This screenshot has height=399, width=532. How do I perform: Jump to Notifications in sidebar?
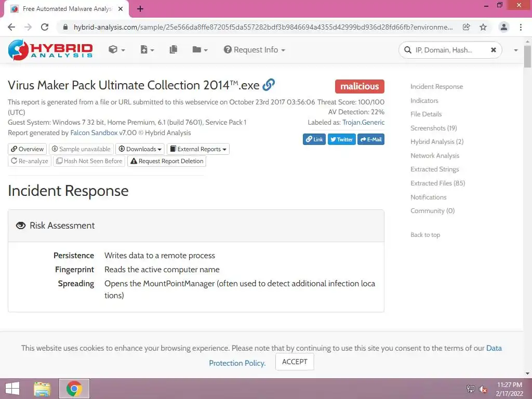coord(428,197)
